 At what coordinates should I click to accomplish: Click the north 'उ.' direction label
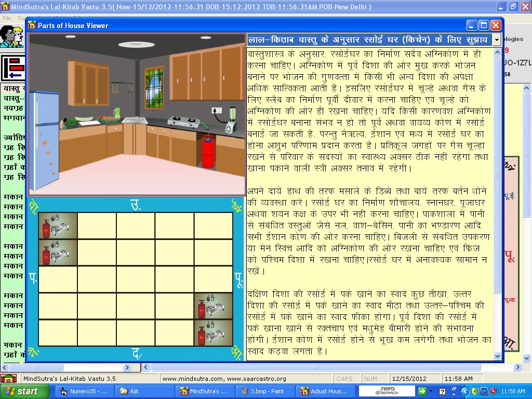pyautogui.click(x=136, y=205)
